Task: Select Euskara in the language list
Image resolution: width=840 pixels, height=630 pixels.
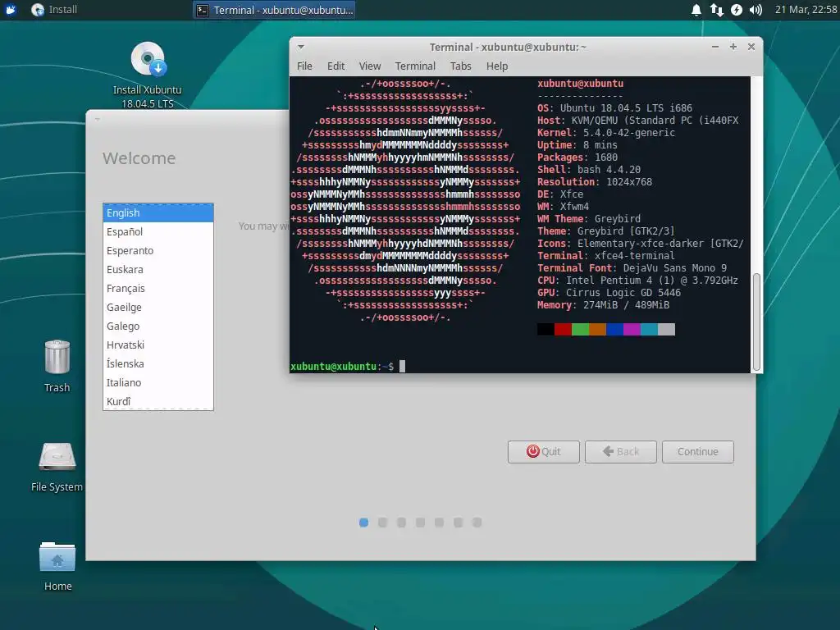Action: tap(158, 269)
